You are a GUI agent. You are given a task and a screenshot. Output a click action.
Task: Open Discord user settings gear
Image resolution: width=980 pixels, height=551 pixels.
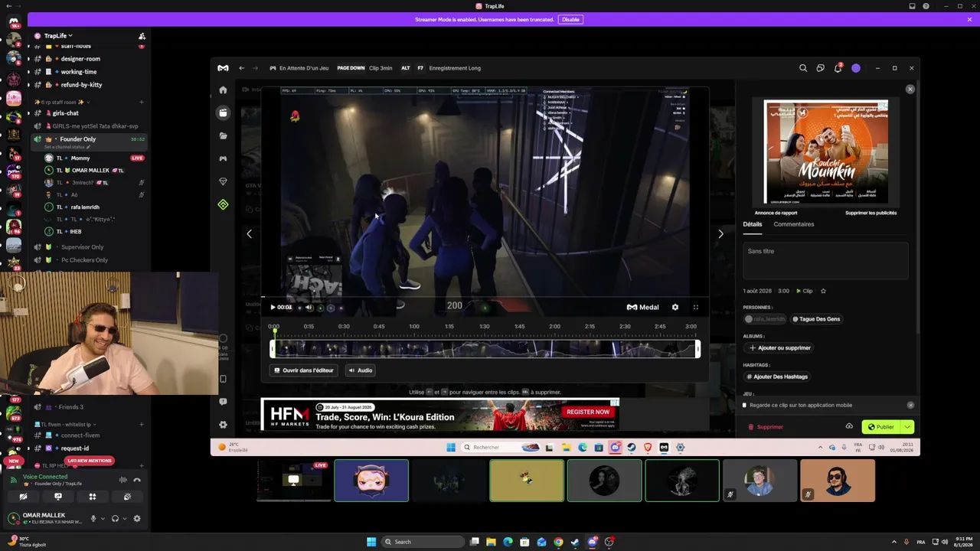[x=137, y=518]
